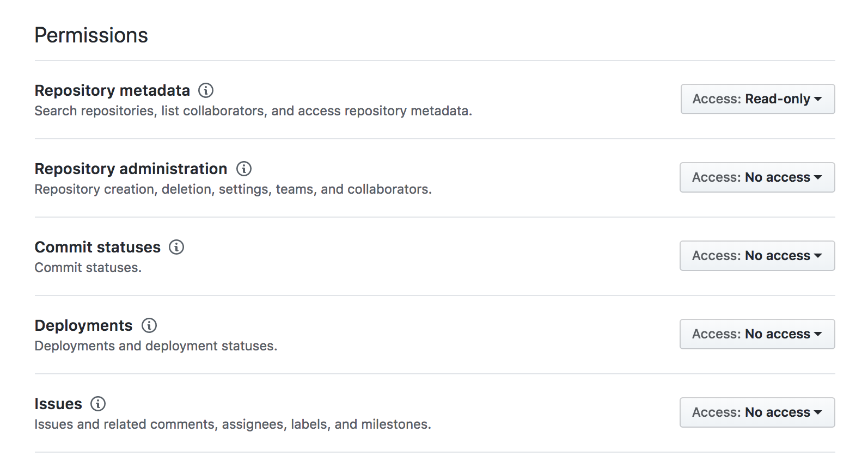Click the Commit statuses description text
868x469 pixels.
point(88,267)
